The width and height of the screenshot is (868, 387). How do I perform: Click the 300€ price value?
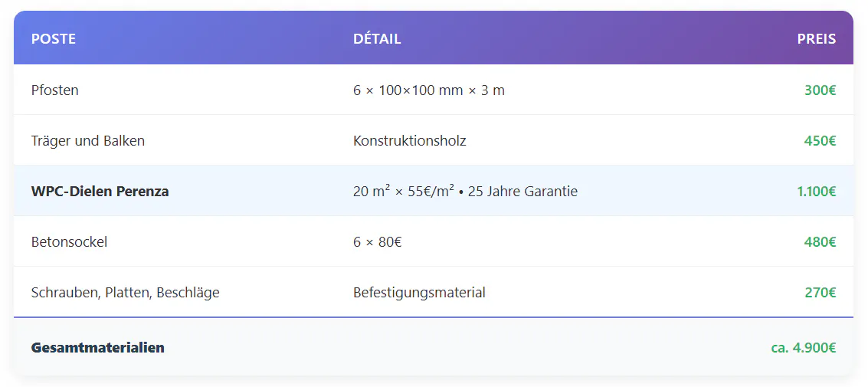click(820, 90)
